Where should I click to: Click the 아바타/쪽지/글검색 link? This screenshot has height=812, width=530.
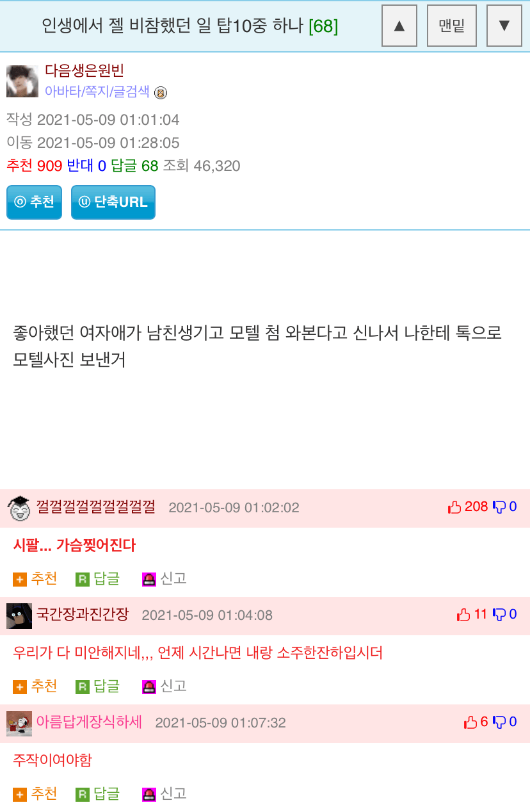tap(97, 92)
